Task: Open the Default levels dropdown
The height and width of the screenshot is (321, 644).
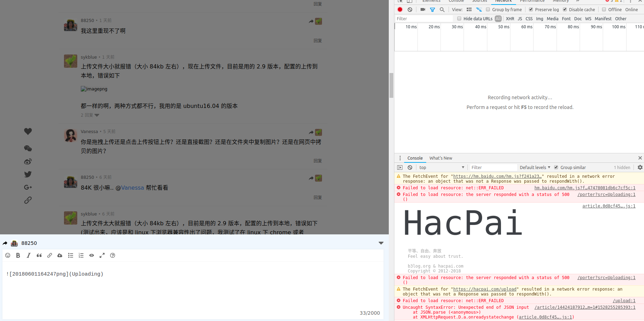Action: (x=535, y=167)
